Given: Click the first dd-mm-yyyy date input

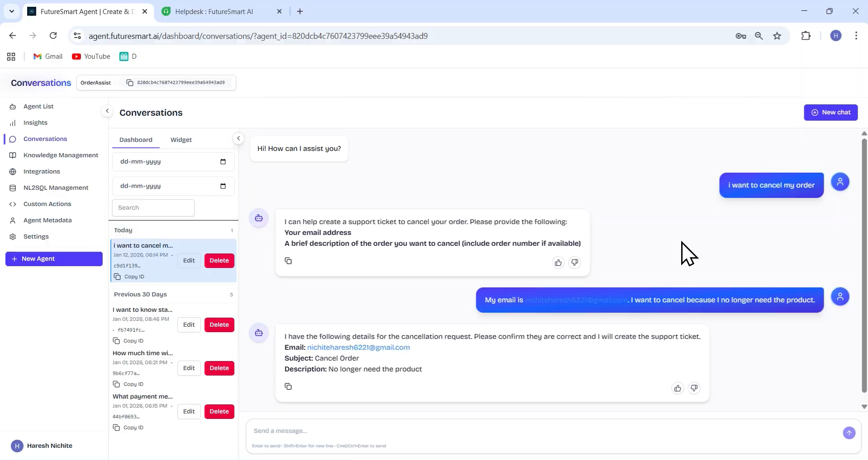Looking at the screenshot, I should coord(173,162).
